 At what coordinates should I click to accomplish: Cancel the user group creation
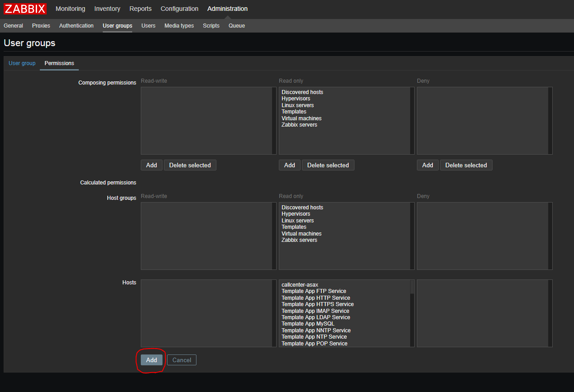[x=182, y=360]
